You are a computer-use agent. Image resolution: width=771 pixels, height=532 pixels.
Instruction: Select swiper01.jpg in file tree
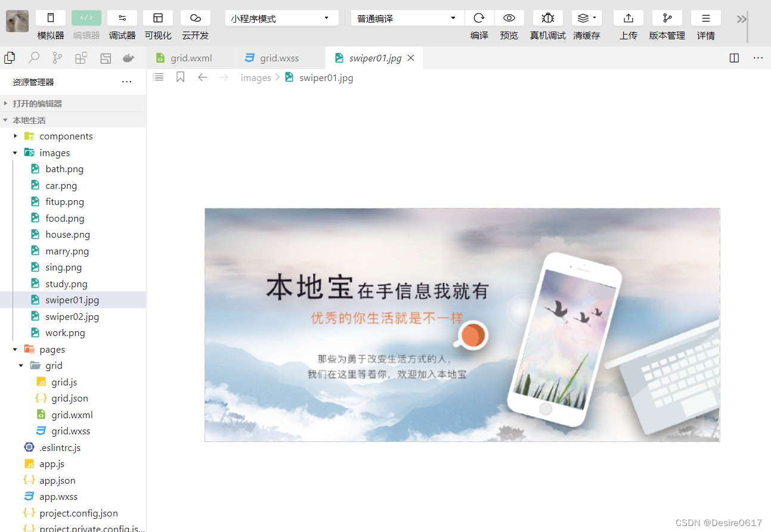coord(73,300)
